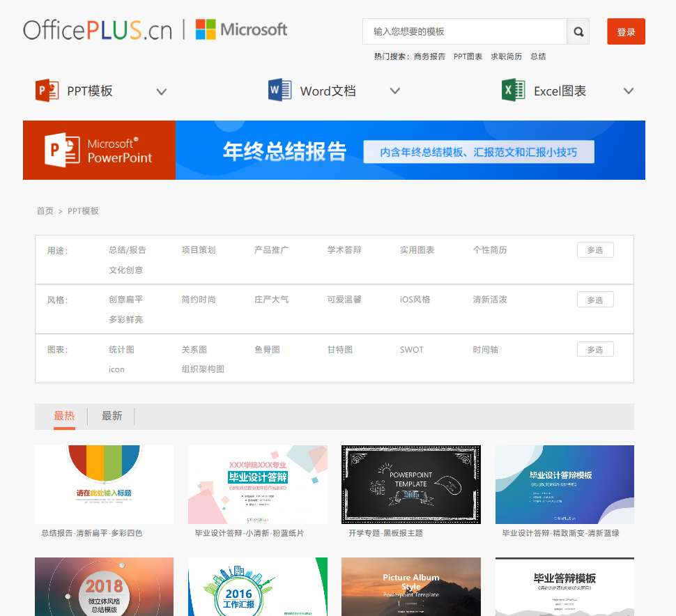Open the Word文档 navigation menu
Viewport: 676px width, 616px height.
coord(328,91)
